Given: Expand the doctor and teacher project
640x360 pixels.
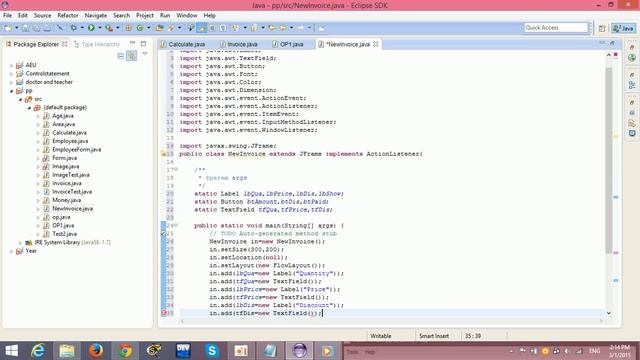Looking at the screenshot, I should 11,82.
